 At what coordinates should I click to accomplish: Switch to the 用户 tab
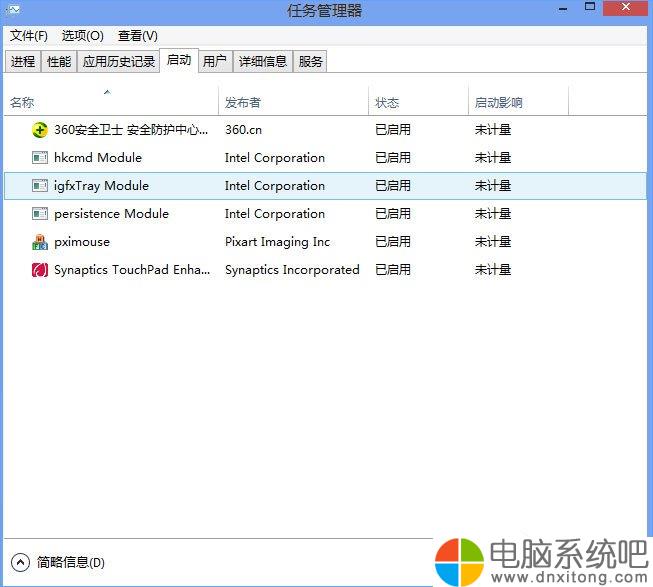[215, 62]
